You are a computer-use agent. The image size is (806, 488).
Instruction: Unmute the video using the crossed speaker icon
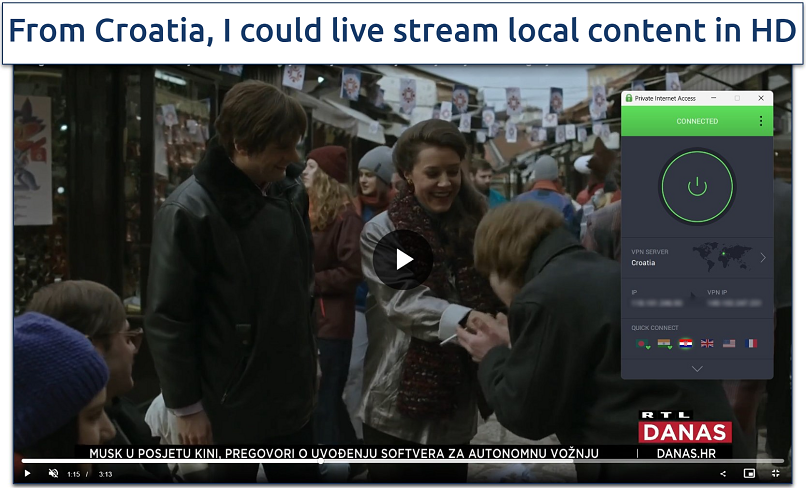(53, 473)
